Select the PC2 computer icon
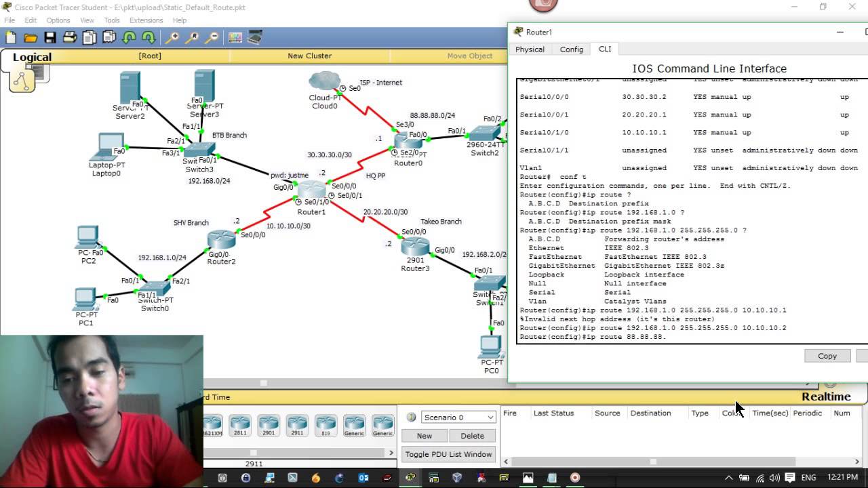The width and height of the screenshot is (868, 488). 88,239
